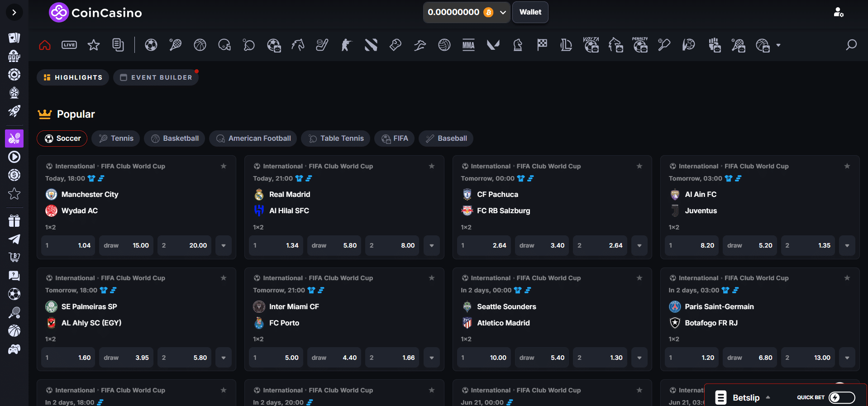Open the Seattle Sounders match details

(506, 307)
